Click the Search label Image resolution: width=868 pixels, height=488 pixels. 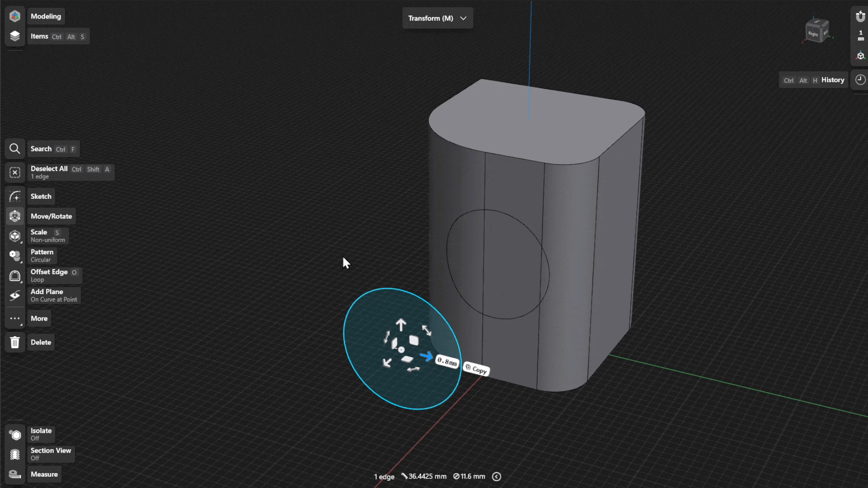tap(41, 149)
